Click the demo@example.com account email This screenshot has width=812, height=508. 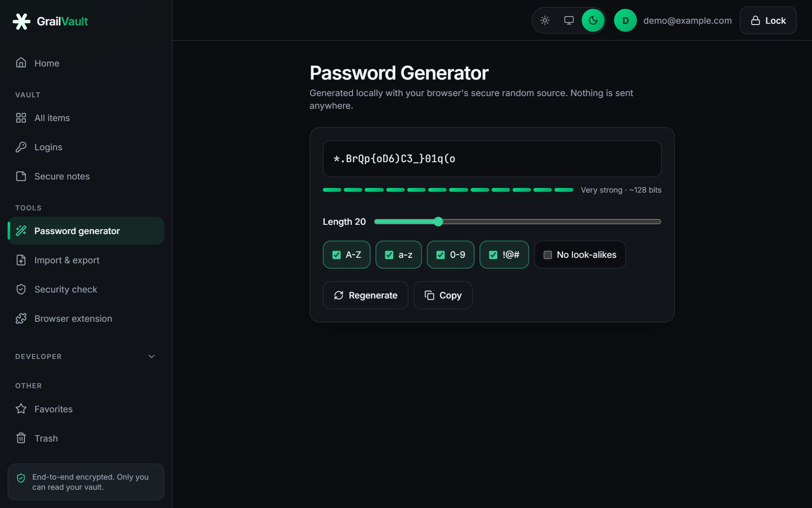[x=687, y=20]
